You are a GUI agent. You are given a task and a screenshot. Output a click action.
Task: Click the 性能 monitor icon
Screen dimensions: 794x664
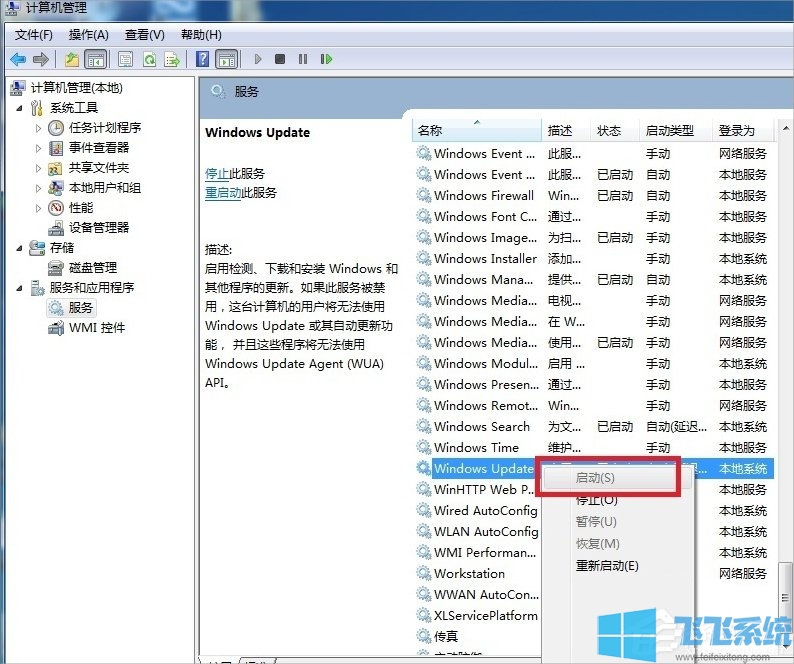(x=56, y=208)
